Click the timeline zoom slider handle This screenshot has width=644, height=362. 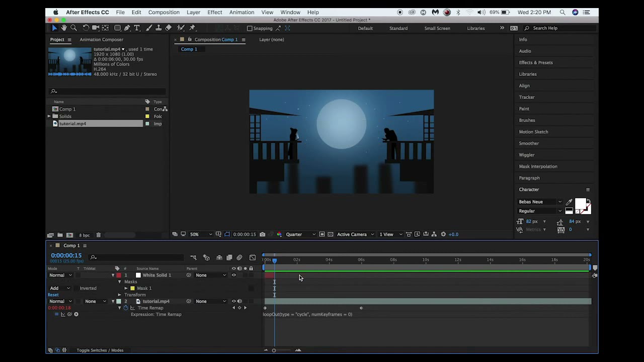274,350
